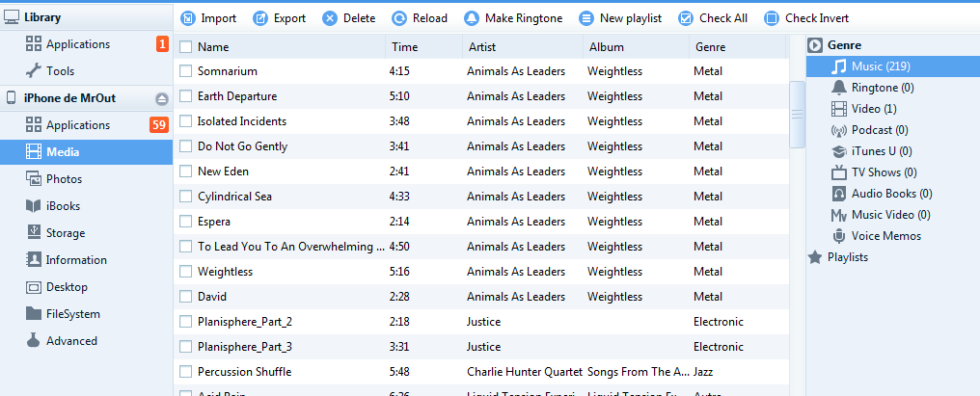The height and width of the screenshot is (396, 980).
Task: Click the Check Invert icon
Action: click(x=772, y=18)
